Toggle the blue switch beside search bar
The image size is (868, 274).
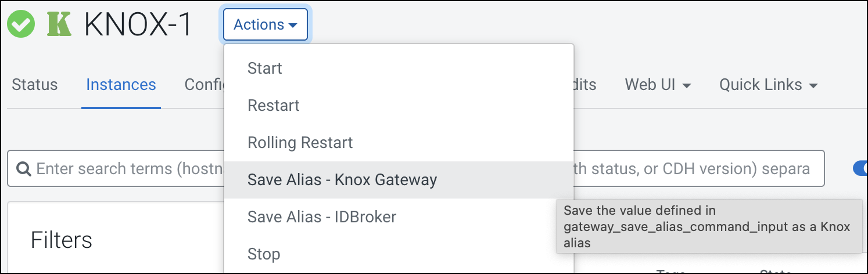point(860,168)
